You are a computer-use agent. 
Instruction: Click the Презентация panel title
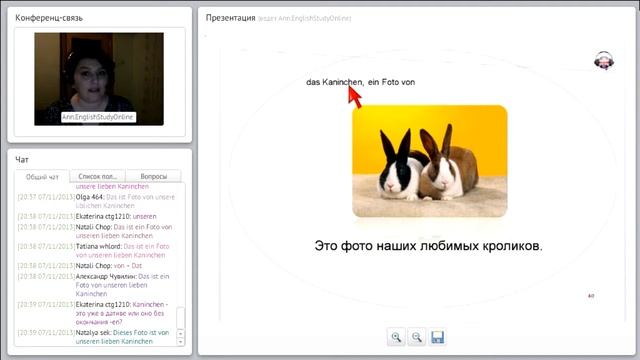click(x=230, y=18)
